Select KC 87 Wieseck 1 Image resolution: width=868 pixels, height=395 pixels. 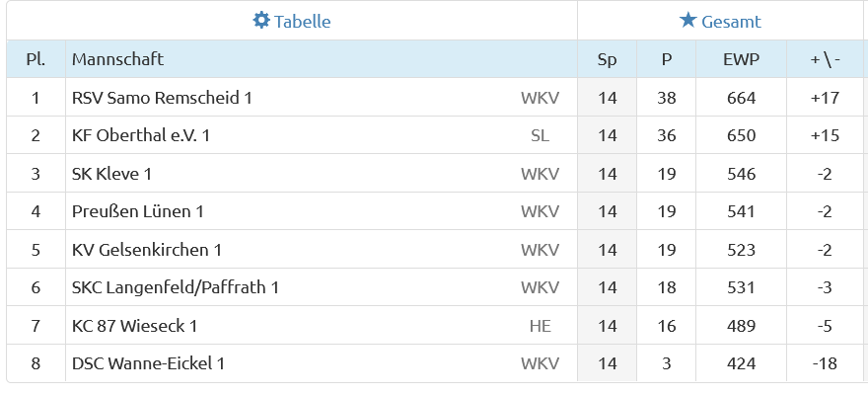click(x=135, y=326)
